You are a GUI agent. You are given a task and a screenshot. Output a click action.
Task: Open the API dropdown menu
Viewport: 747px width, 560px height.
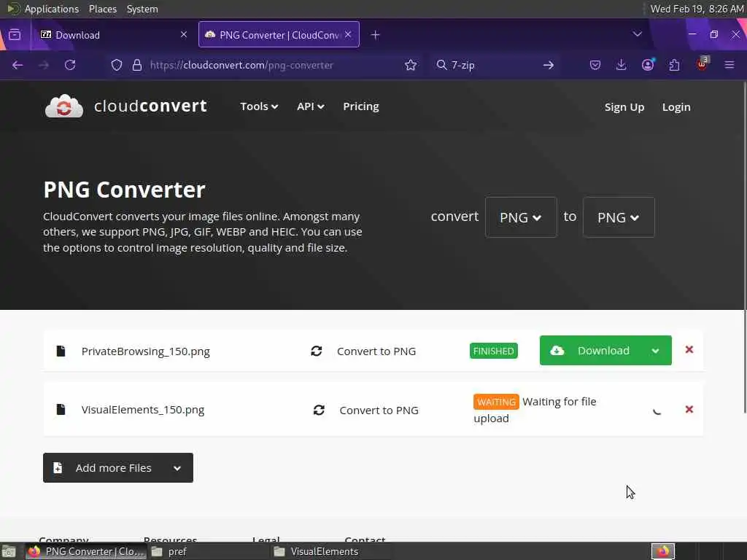(310, 106)
